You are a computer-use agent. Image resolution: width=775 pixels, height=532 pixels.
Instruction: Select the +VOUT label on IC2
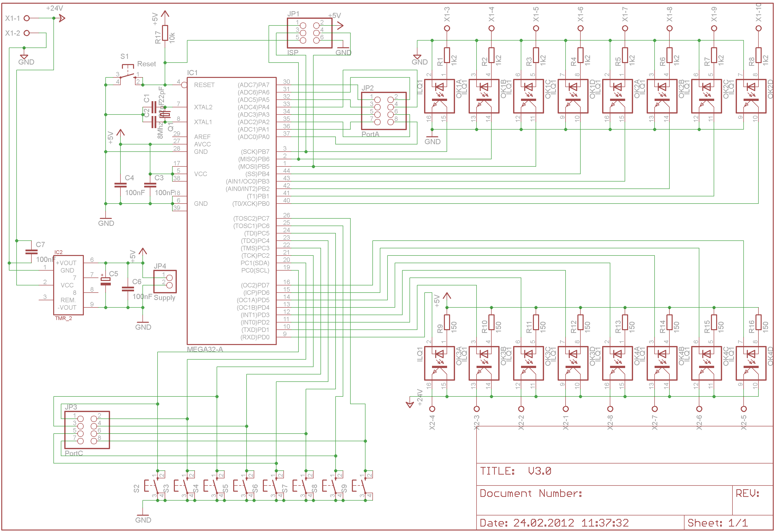tap(66, 263)
